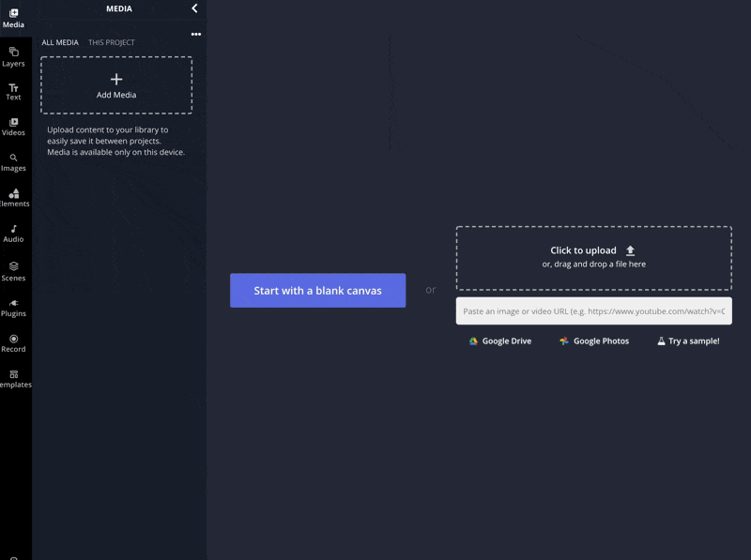Viewport: 751px width, 560px height.
Task: Open the Layers sidebar panel
Action: click(x=13, y=56)
